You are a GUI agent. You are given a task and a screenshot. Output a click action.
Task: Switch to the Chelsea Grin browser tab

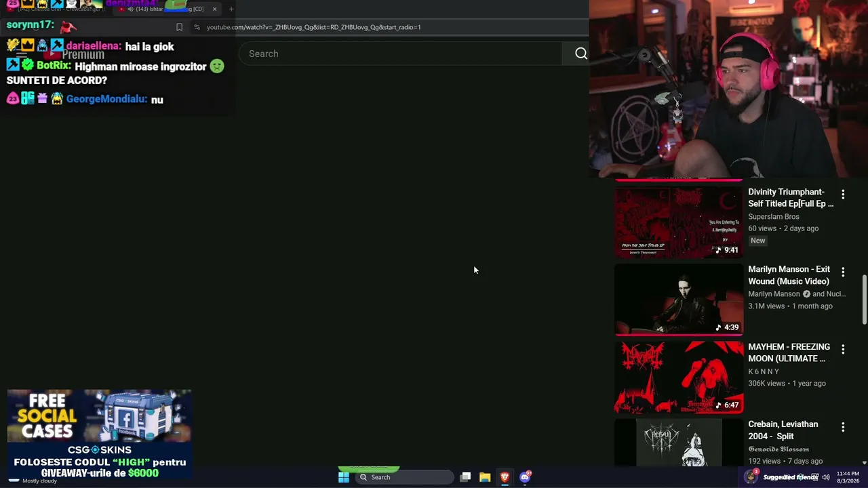coord(58,9)
